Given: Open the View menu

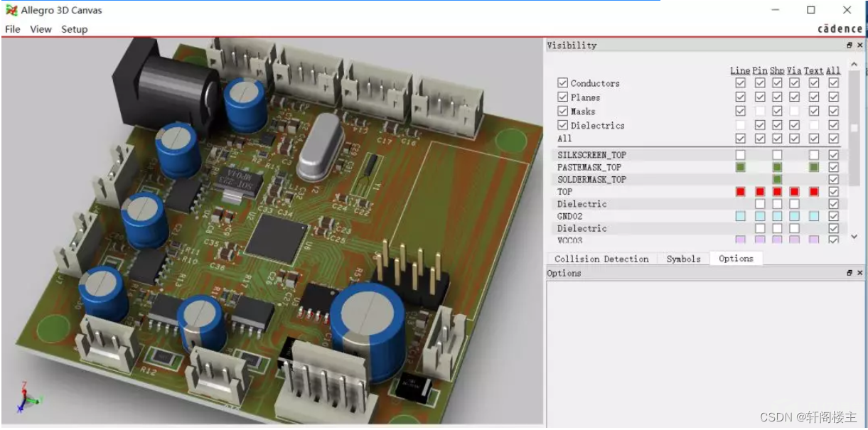Looking at the screenshot, I should tap(41, 29).
